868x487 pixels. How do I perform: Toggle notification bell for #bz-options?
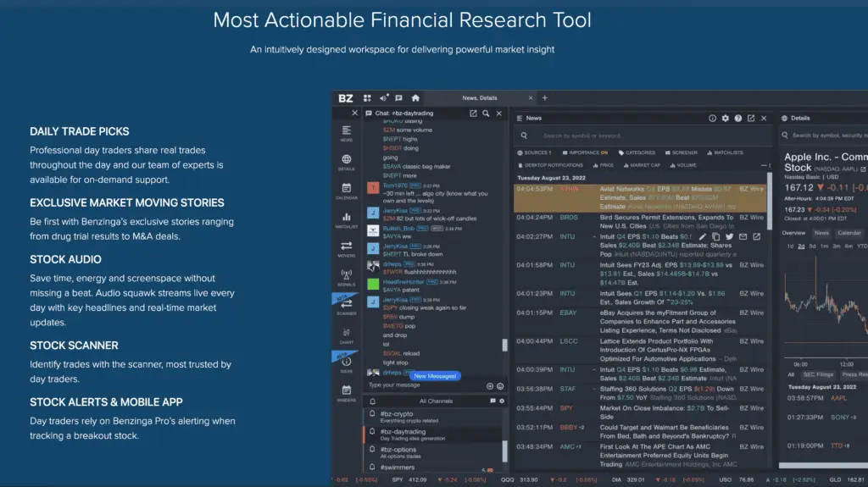372,450
